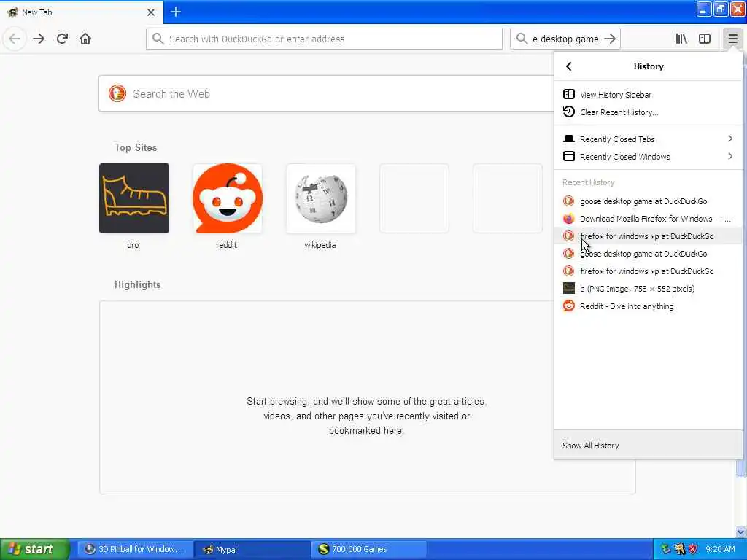This screenshot has width=747, height=560.
Task: Click the second system tray icon
Action: click(x=679, y=549)
